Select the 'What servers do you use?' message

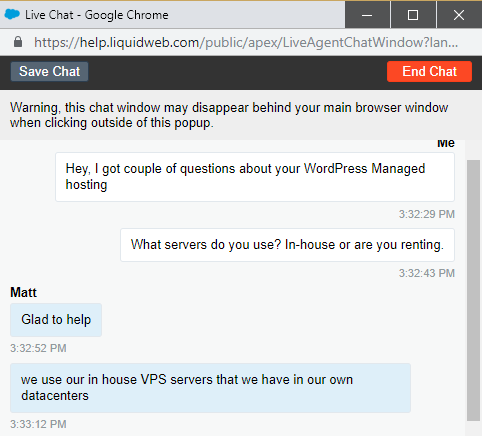point(287,245)
